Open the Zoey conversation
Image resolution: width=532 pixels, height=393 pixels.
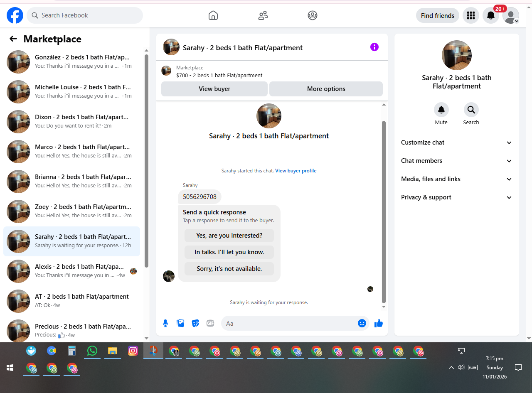[x=71, y=211]
